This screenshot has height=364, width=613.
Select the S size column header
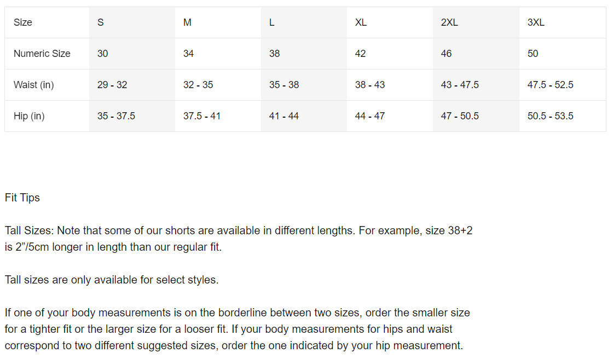point(101,22)
